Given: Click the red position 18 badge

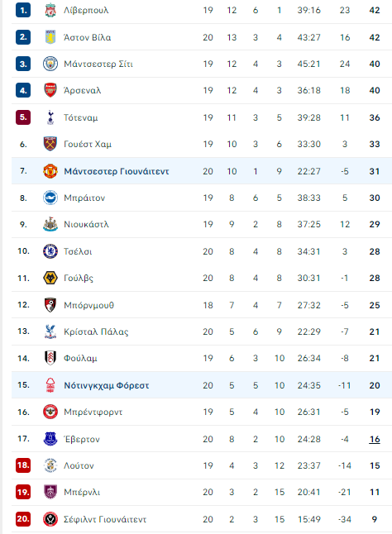Looking at the screenshot, I should 23,465.
